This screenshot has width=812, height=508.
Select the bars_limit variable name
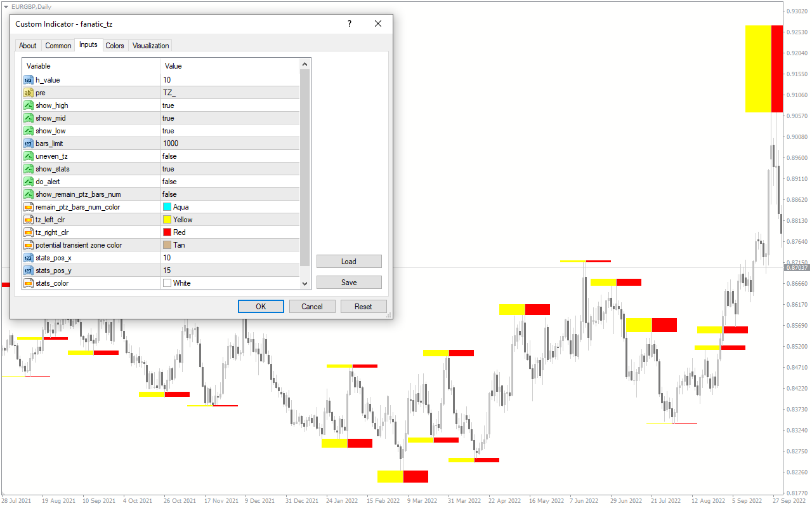point(49,144)
